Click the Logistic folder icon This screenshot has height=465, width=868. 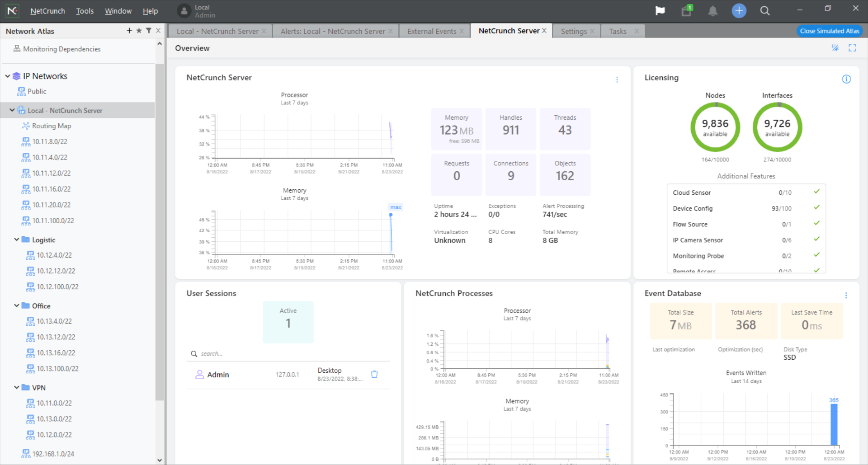tap(26, 240)
